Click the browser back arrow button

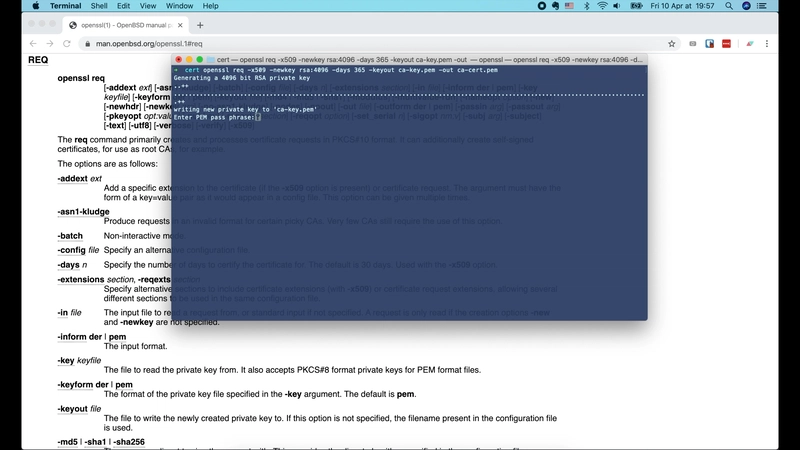click(32, 44)
